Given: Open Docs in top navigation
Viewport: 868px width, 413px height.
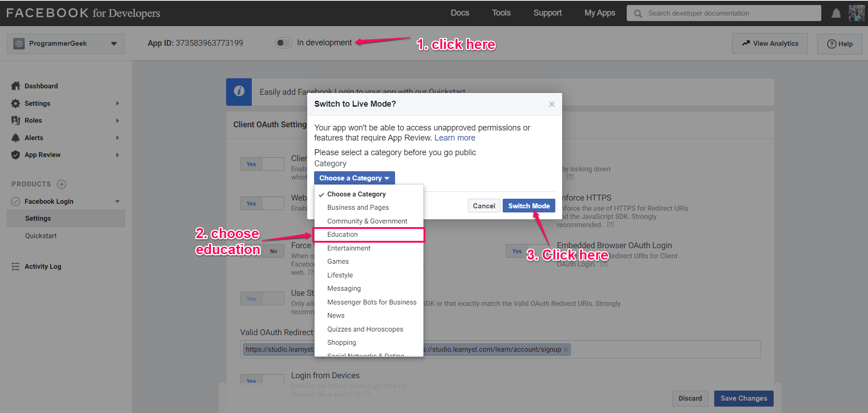Looking at the screenshot, I should (x=460, y=13).
